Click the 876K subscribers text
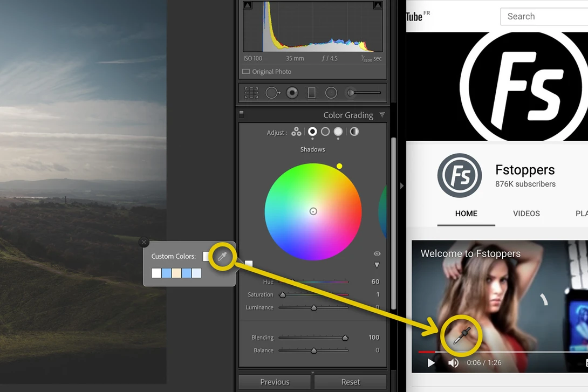 point(525,184)
